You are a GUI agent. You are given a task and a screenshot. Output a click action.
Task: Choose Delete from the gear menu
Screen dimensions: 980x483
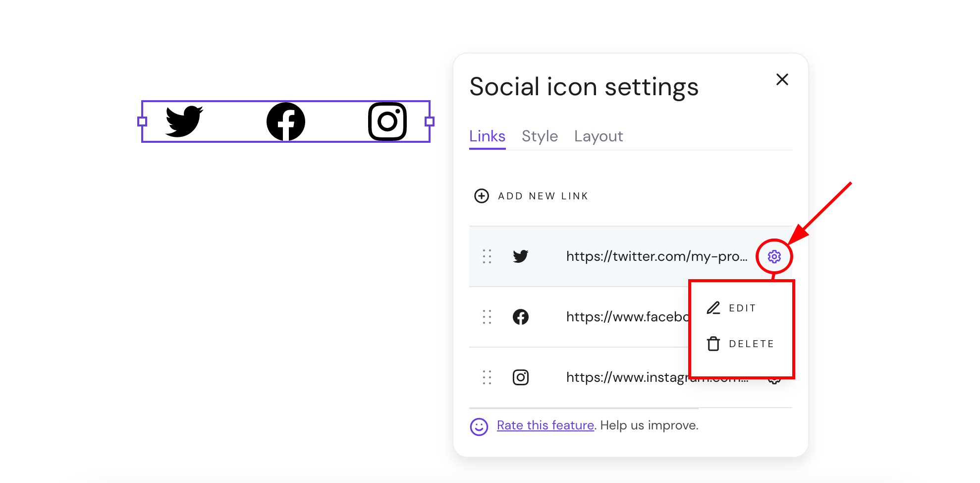coord(741,344)
